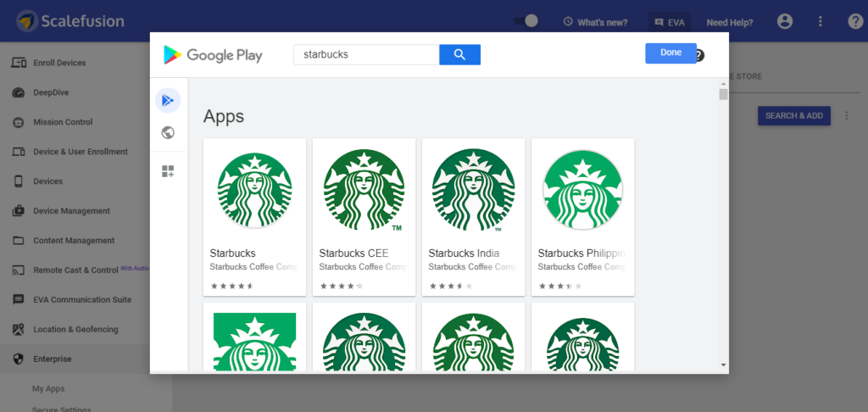868x412 pixels.
Task: Click the Device Management briefcase icon
Action: click(19, 211)
